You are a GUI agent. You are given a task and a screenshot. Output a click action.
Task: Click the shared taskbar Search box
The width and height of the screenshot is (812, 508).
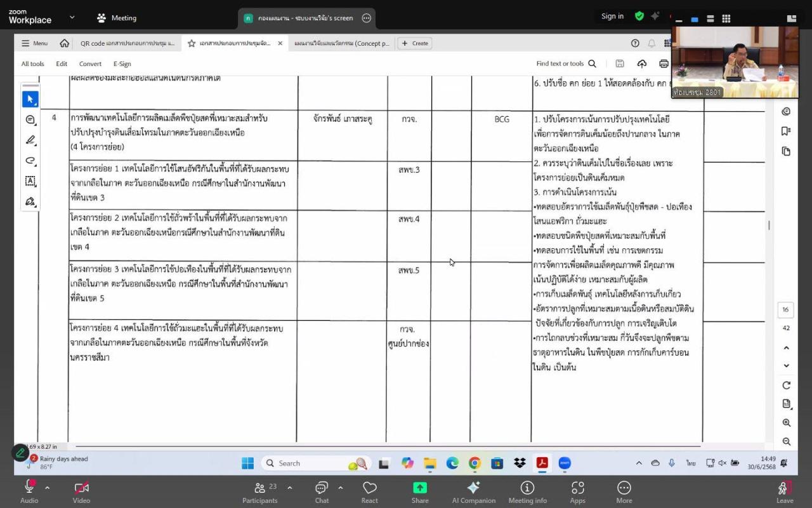coord(315,463)
